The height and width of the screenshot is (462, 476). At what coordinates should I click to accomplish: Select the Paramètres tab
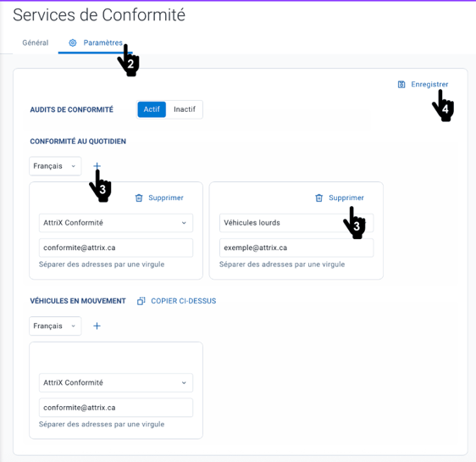point(96,43)
